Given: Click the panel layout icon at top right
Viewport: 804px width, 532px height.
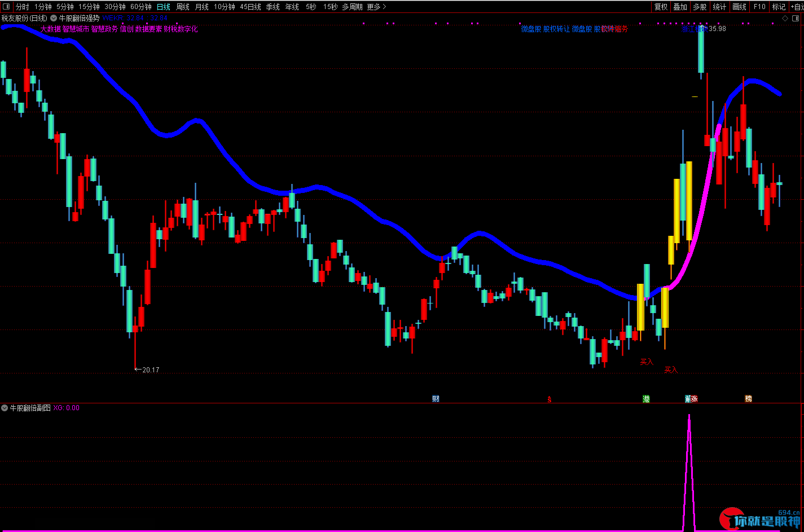Looking at the screenshot, I should point(796,18).
